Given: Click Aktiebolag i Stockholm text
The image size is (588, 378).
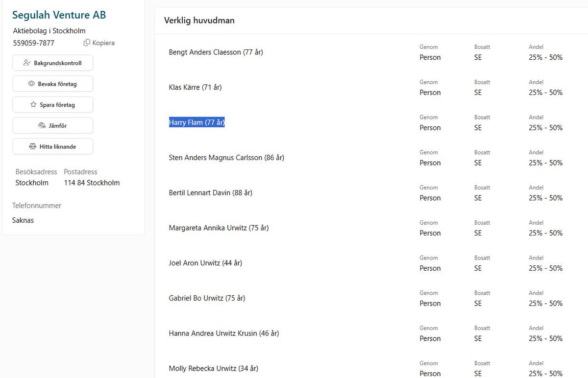Looking at the screenshot, I should (49, 31).
